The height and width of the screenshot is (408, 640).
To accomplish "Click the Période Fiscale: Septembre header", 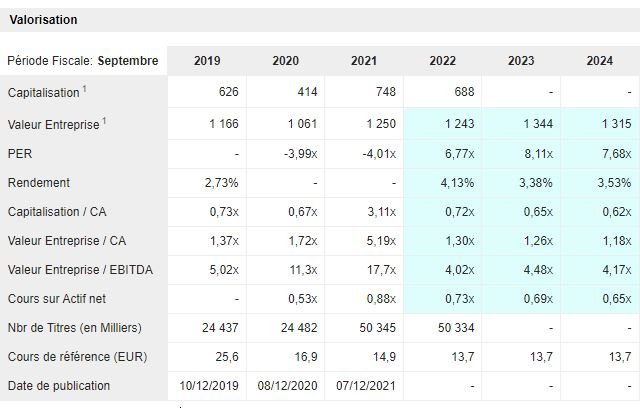I will (x=82, y=61).
